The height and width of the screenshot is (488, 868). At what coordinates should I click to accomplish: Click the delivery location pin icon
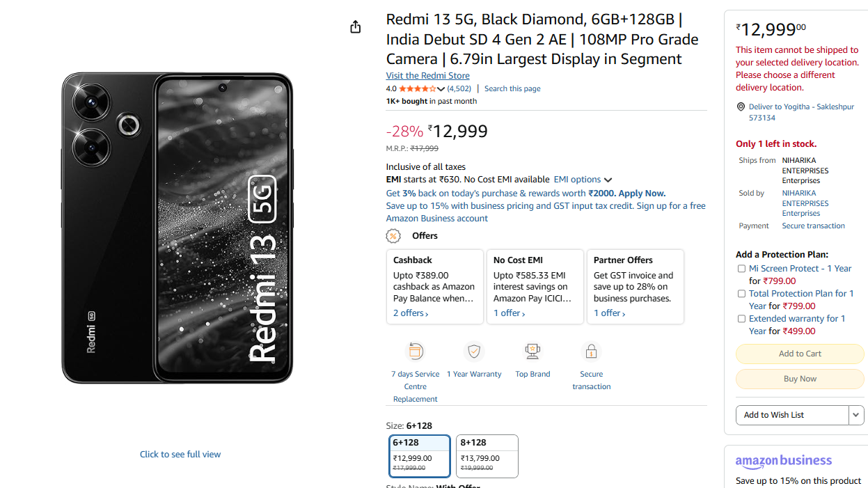741,107
